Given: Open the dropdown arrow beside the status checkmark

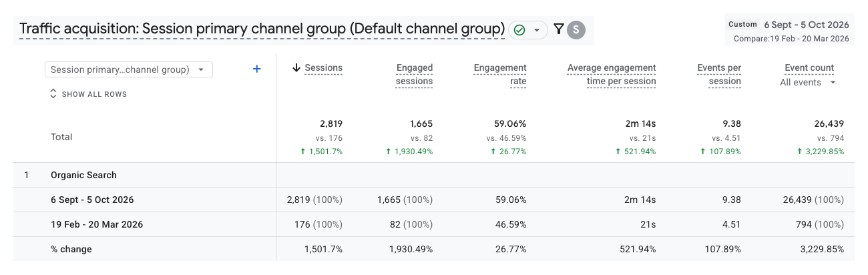Looking at the screenshot, I should click(x=536, y=30).
